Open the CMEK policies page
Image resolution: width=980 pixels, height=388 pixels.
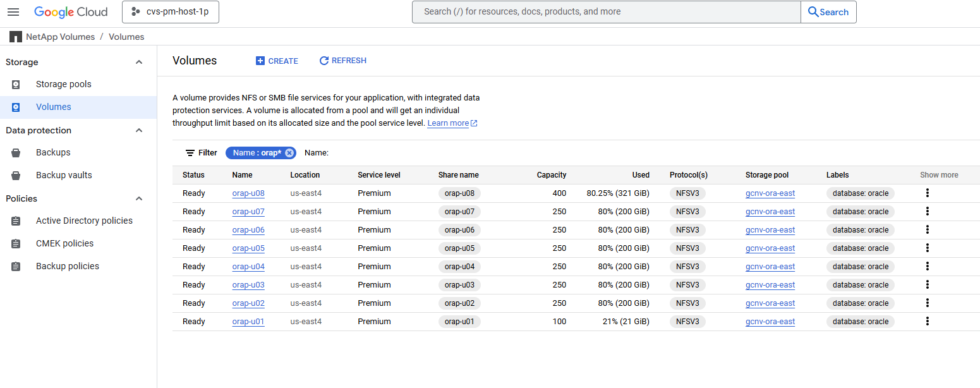64,244
